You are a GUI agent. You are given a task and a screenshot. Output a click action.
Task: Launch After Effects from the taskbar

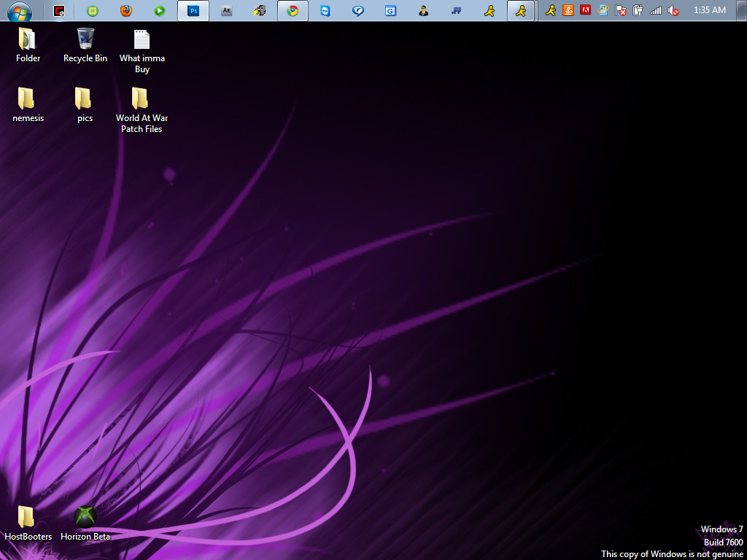point(226,11)
